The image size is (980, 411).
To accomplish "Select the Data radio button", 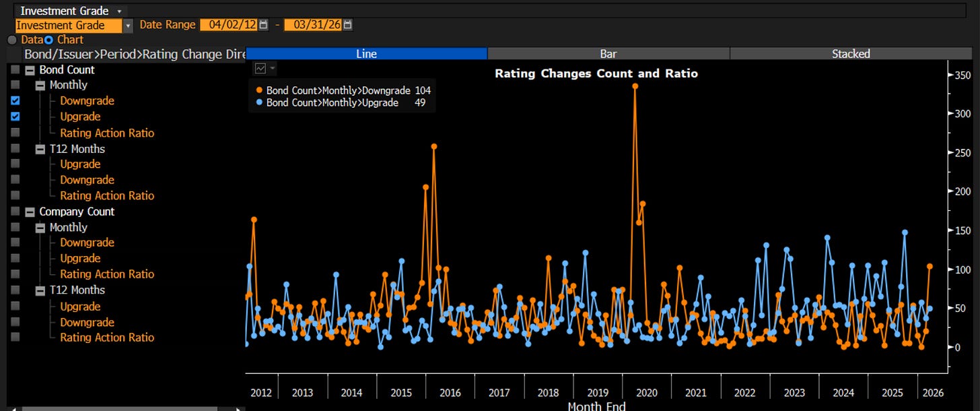I will (x=11, y=40).
